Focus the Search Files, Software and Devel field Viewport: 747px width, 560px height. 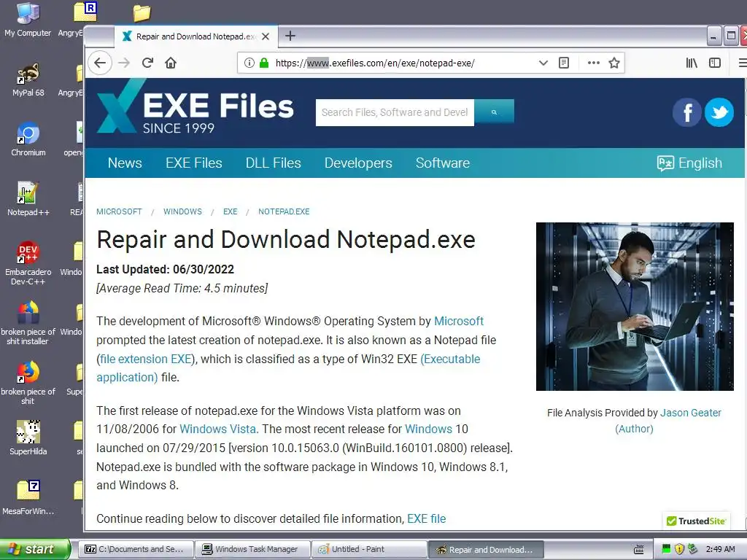(x=395, y=112)
